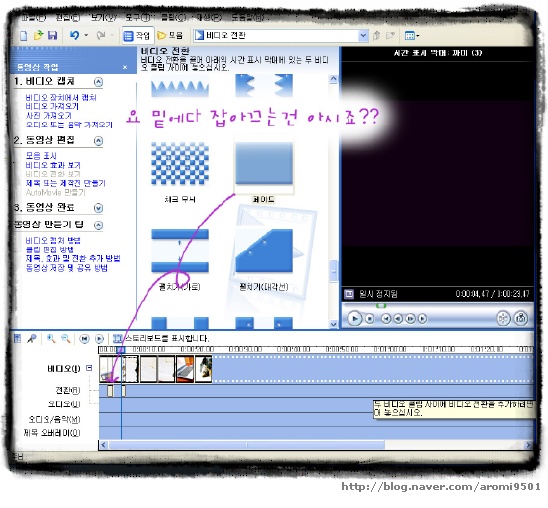Screen dimensions: 548x508
Task: Click the Play button in preview monitor
Action: click(355, 318)
